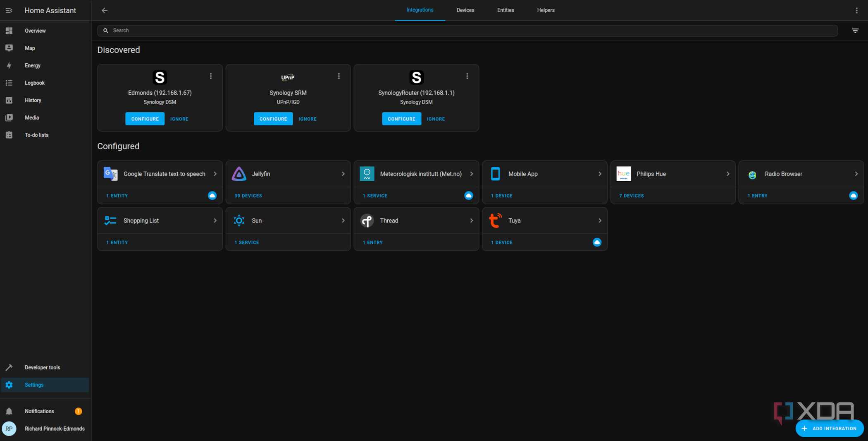
Task: Open options menu for Edmonds Synology DSM
Action: [211, 76]
